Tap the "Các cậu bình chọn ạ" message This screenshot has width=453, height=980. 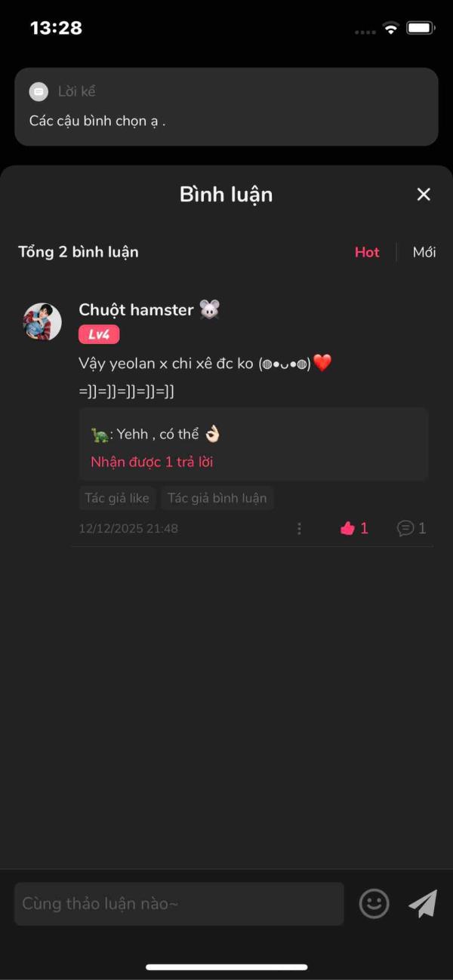click(97, 121)
